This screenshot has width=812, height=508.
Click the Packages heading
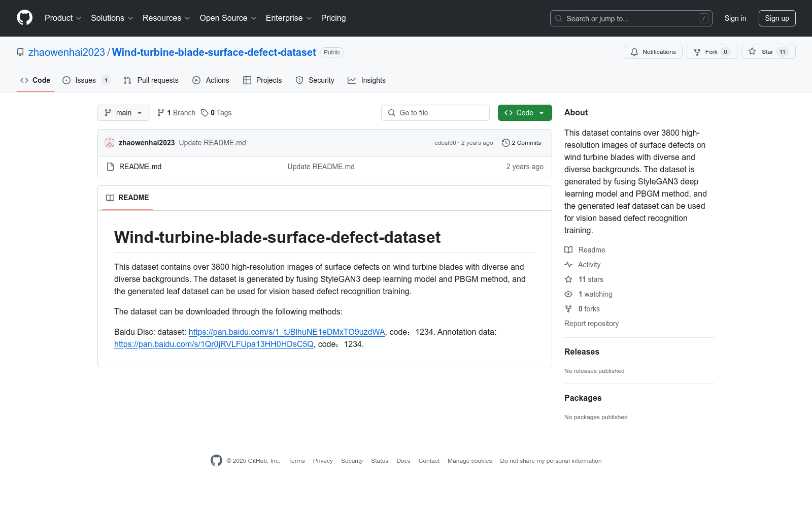point(583,398)
